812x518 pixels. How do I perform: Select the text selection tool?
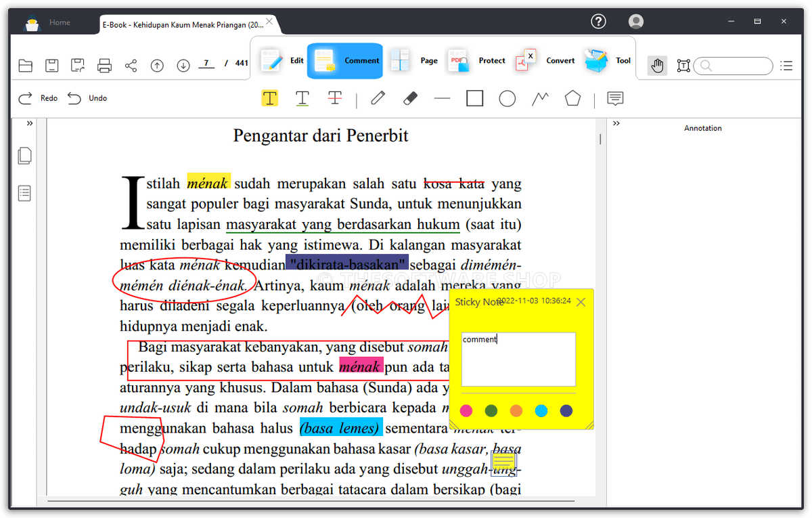pyautogui.click(x=683, y=66)
